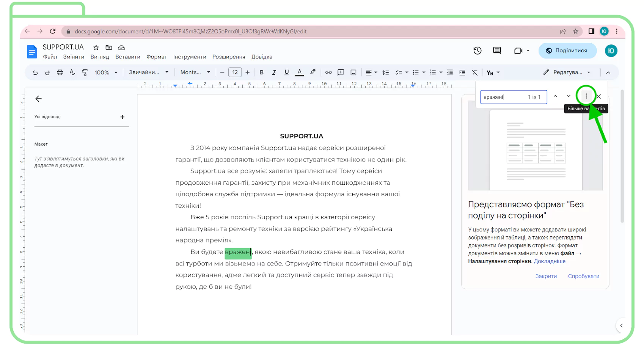
Task: Bookmark the page with the star icon
Action: pyautogui.click(x=576, y=31)
